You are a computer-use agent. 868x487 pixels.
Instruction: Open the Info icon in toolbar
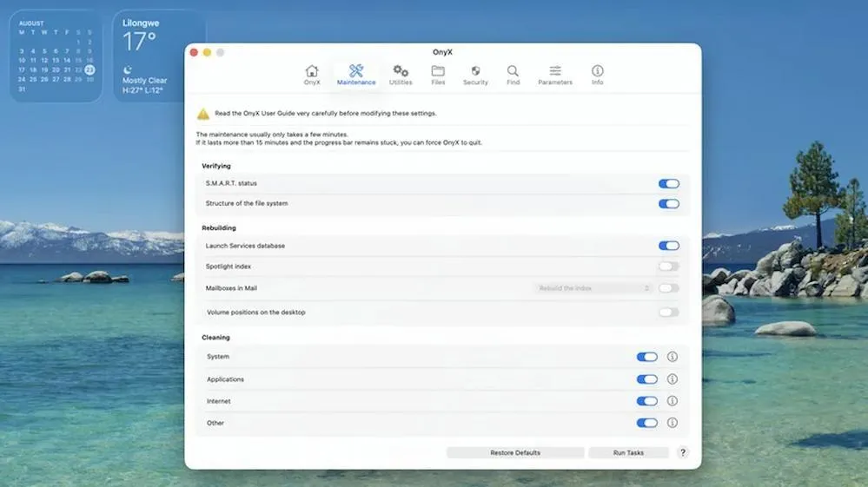597,71
